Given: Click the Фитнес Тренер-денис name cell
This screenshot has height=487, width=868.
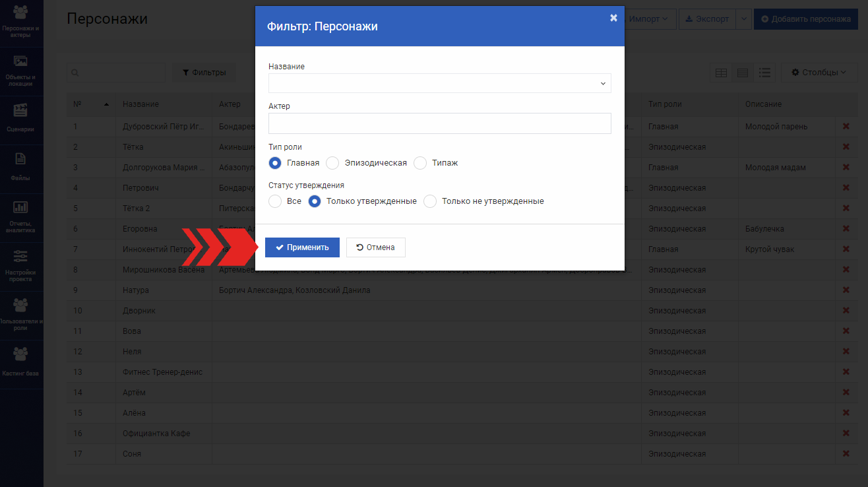Looking at the screenshot, I should click(162, 372).
